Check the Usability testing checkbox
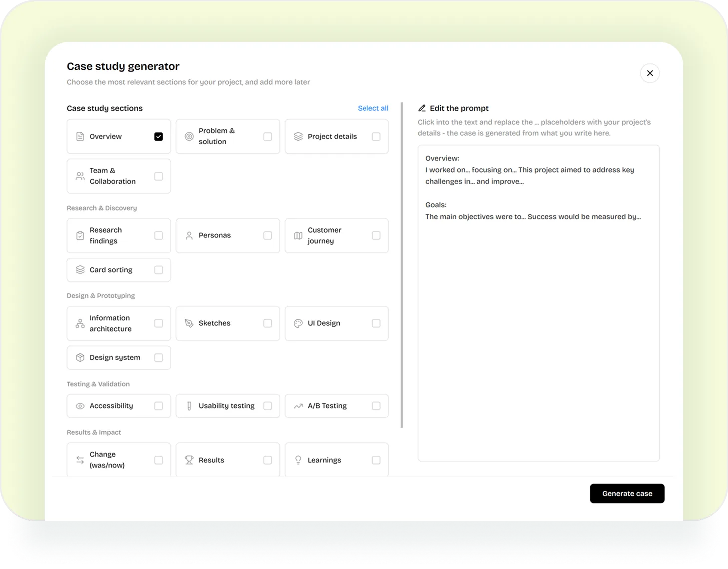The height and width of the screenshot is (569, 728). tap(268, 406)
